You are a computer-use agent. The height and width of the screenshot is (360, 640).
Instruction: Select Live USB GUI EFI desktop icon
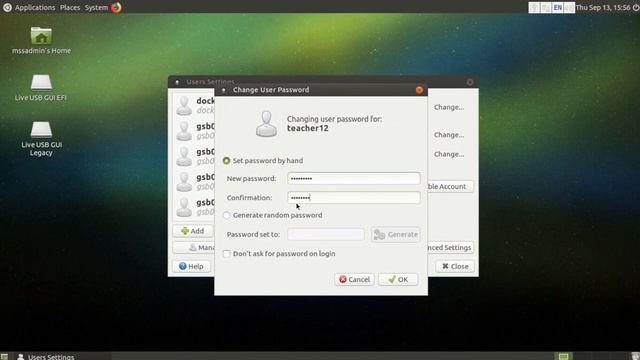click(x=41, y=83)
